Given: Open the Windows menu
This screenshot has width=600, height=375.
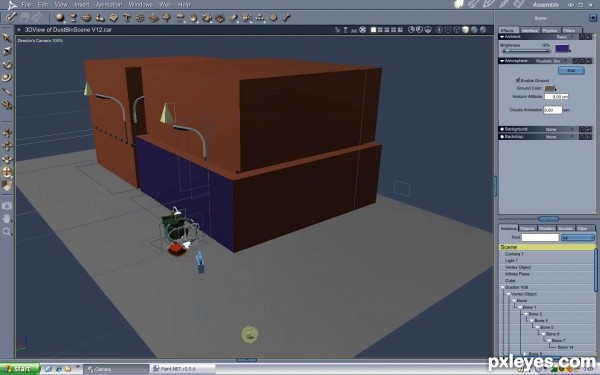Looking at the screenshot, I should 140,5.
